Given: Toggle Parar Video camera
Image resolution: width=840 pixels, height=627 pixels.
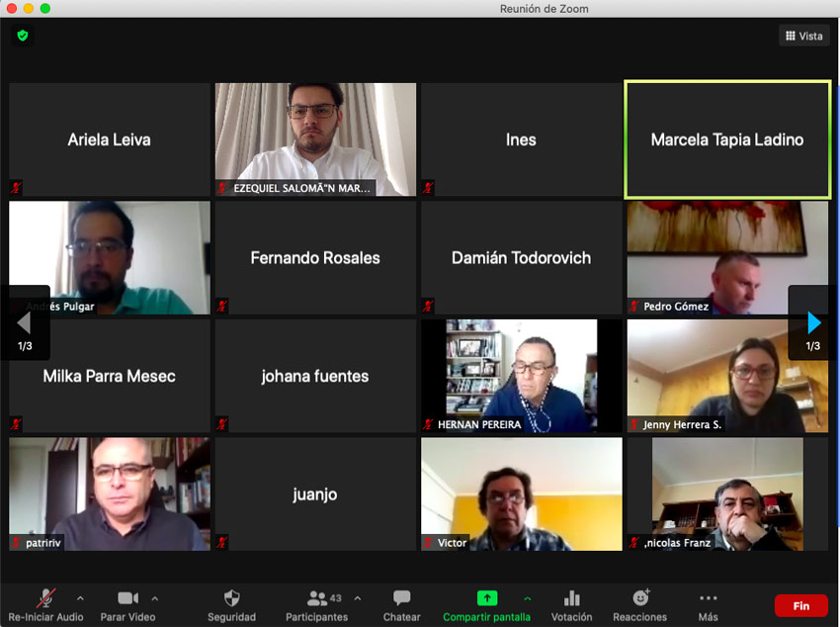Looking at the screenshot, I should click(x=127, y=598).
